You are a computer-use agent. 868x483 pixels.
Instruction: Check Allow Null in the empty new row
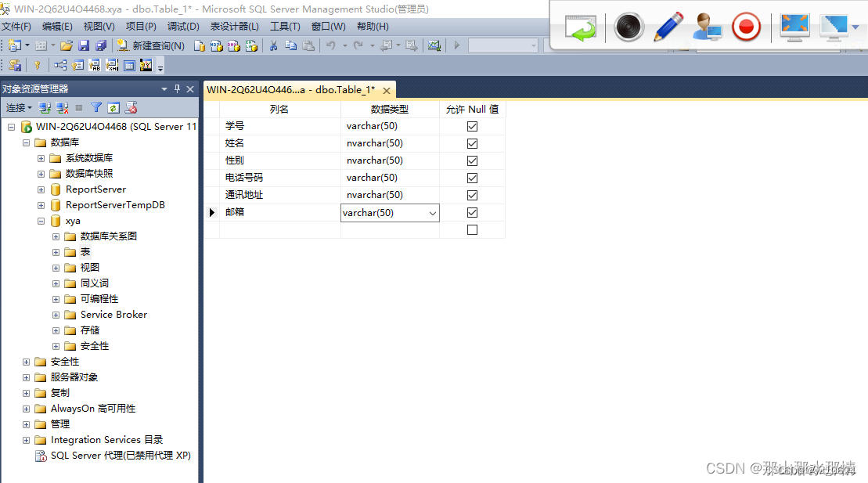pyautogui.click(x=472, y=229)
